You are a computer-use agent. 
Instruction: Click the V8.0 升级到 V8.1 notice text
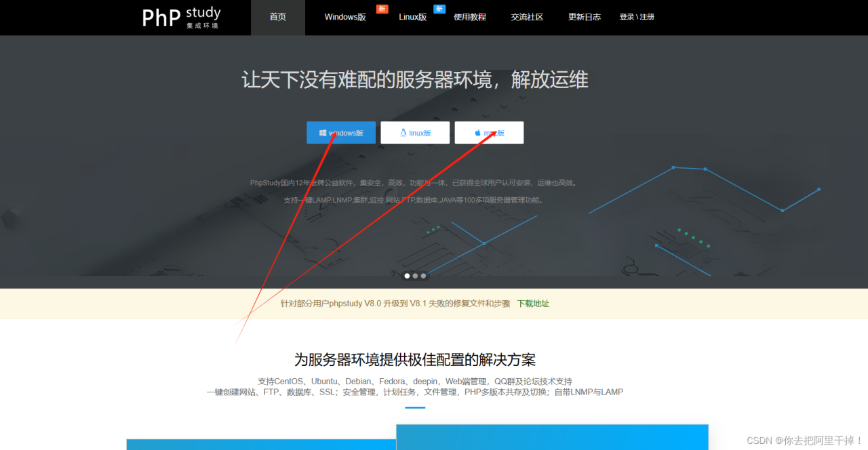click(395, 304)
